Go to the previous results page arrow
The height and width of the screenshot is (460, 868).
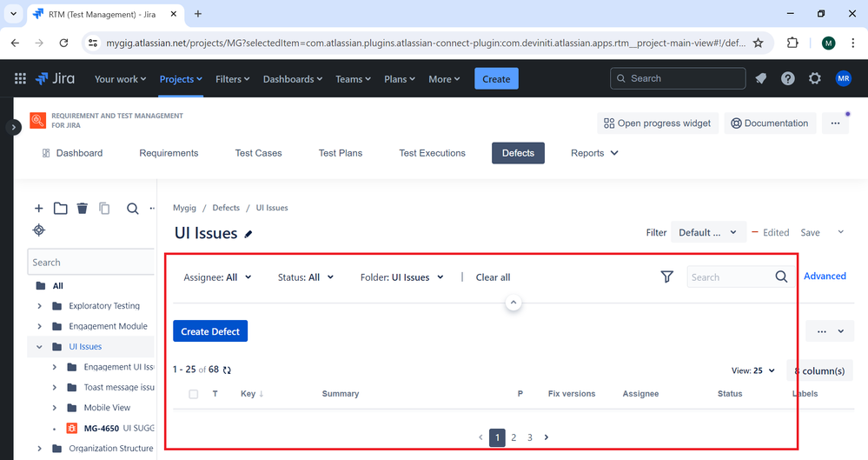tap(480, 437)
